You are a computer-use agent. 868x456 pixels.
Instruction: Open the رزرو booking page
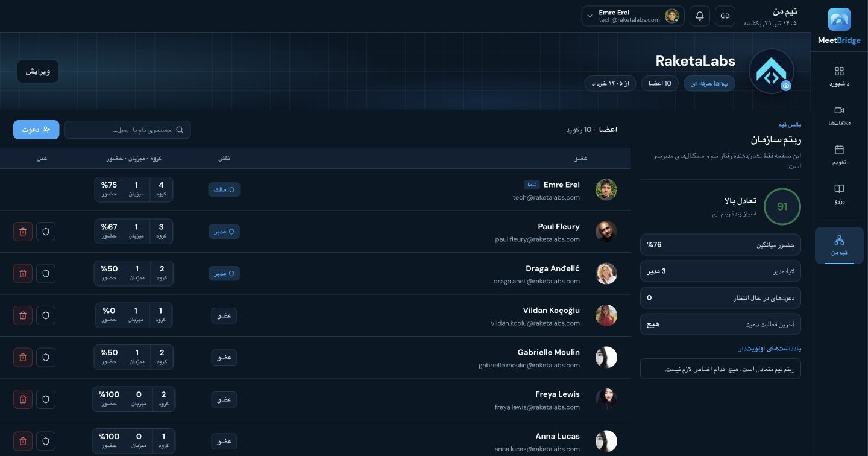click(x=839, y=194)
